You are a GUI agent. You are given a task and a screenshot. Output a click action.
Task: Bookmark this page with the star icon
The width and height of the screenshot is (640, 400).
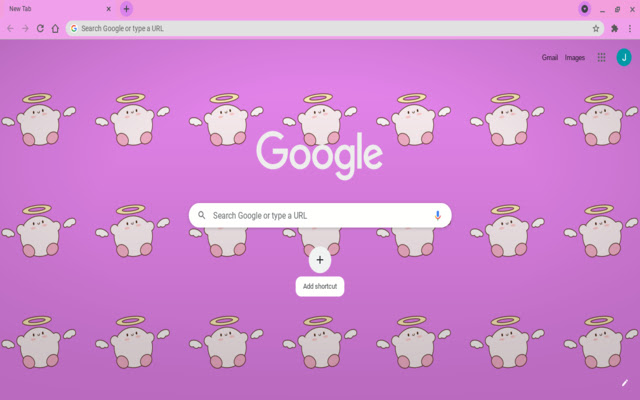click(x=596, y=28)
